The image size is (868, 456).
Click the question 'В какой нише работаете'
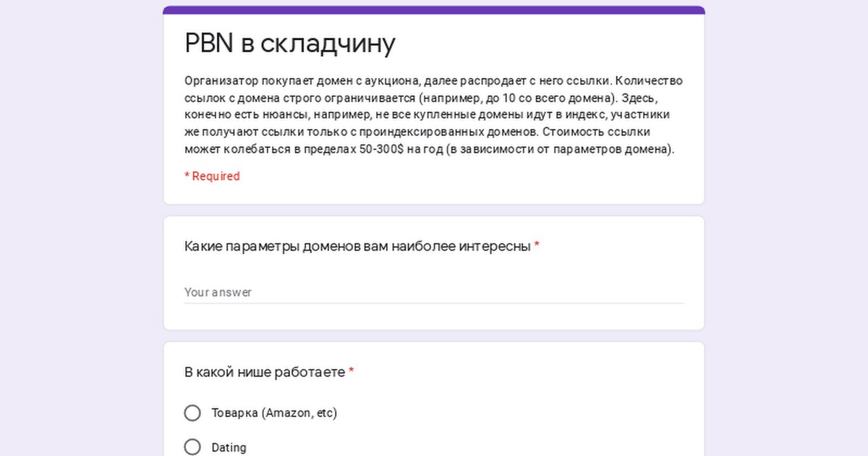(265, 372)
